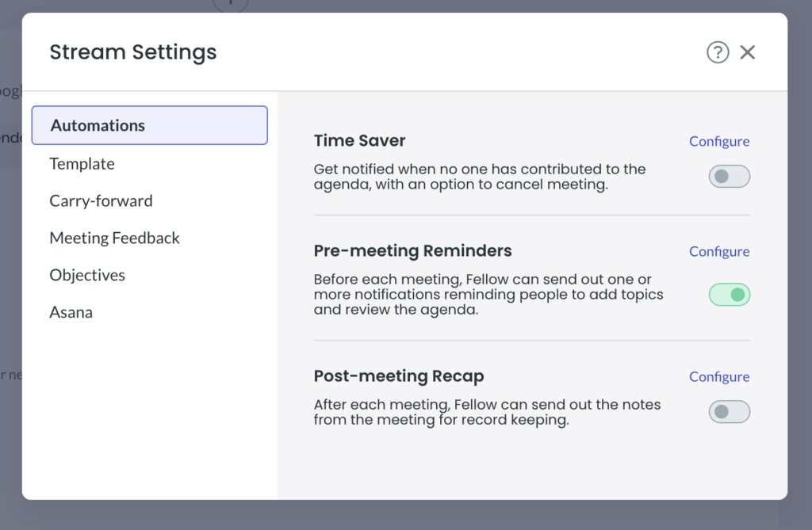
Task: Click the Time Saver heading
Action: [x=359, y=141]
